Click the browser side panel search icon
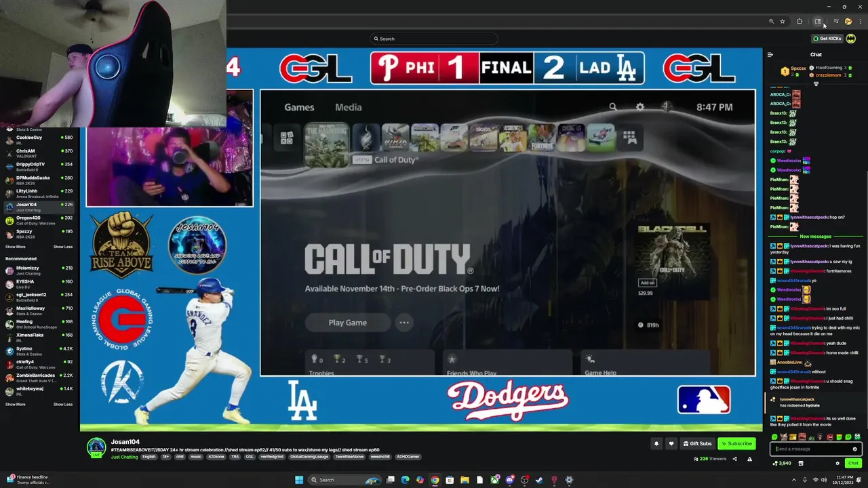Viewport: 868px width, 488px height. click(x=818, y=22)
